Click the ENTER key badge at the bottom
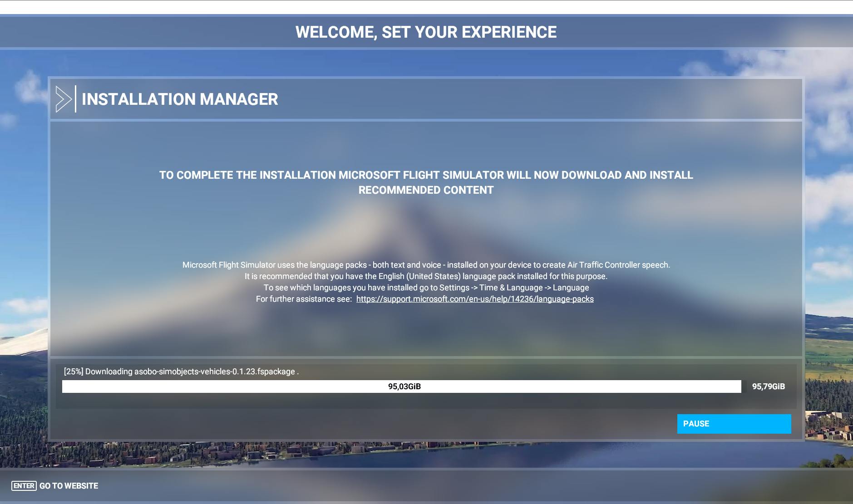Image resolution: width=853 pixels, height=504 pixels. point(24,485)
